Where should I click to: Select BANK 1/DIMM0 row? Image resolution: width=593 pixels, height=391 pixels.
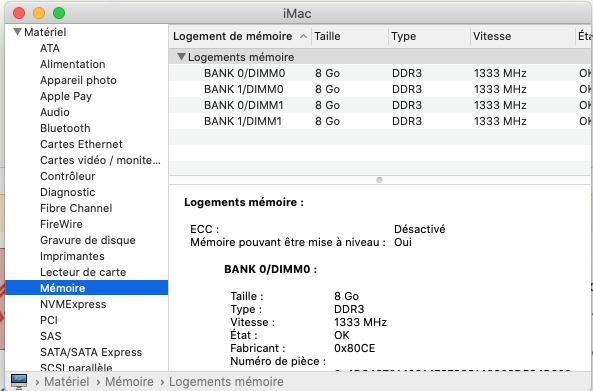click(x=380, y=89)
